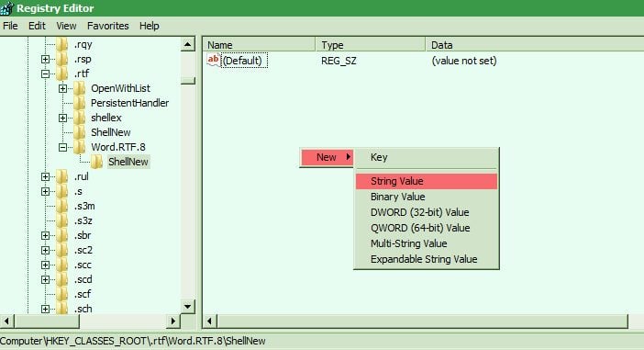Click the folder icon for .scc
Viewport: 644px width, 350px height.
click(62, 265)
